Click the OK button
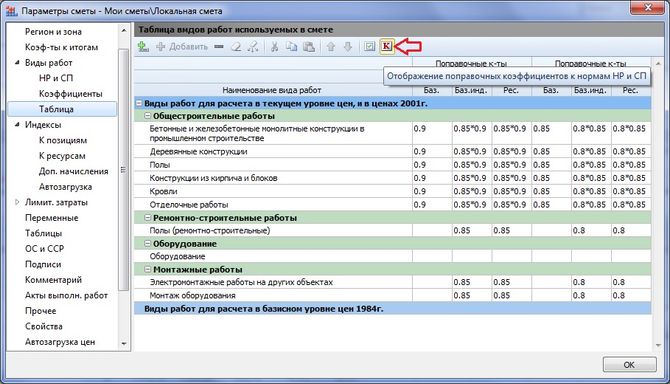This screenshot has width=670, height=384. [x=629, y=365]
